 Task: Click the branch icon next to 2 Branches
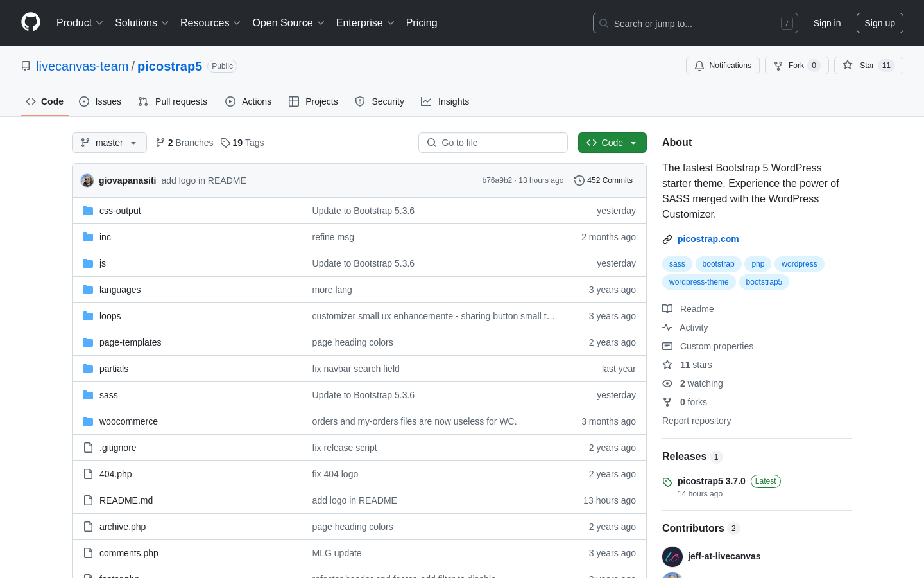(x=160, y=143)
